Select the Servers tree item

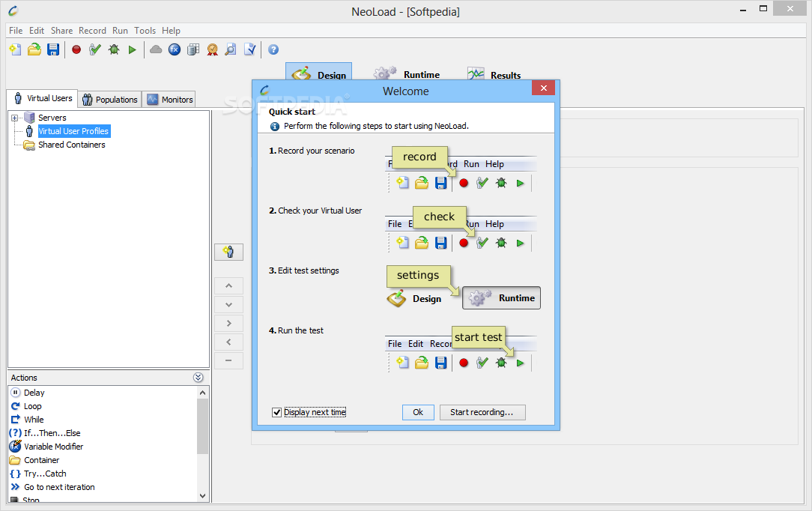pos(52,118)
